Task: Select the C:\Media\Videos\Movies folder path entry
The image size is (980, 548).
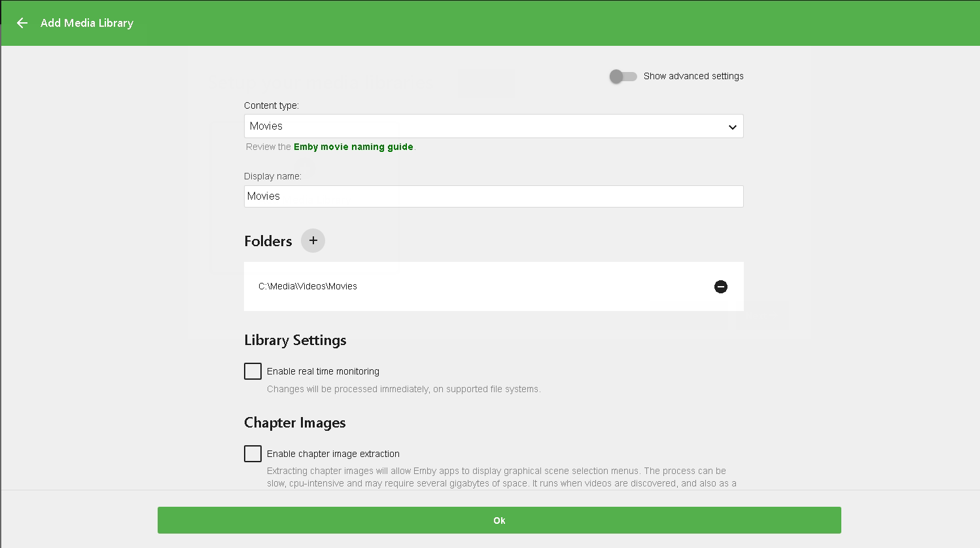Action: pos(307,286)
